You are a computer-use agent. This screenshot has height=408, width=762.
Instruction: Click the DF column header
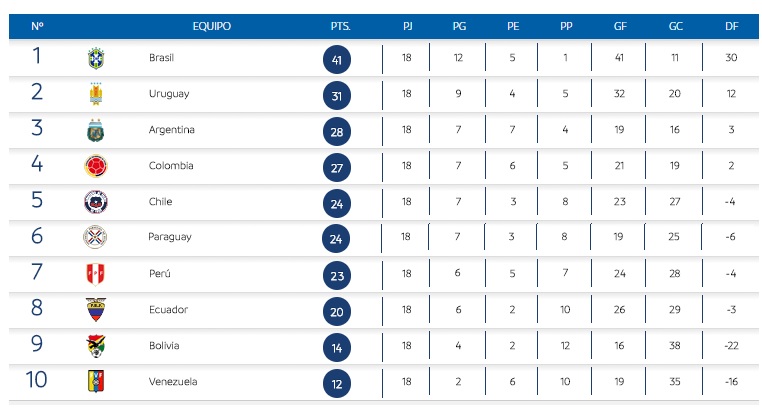tap(732, 26)
